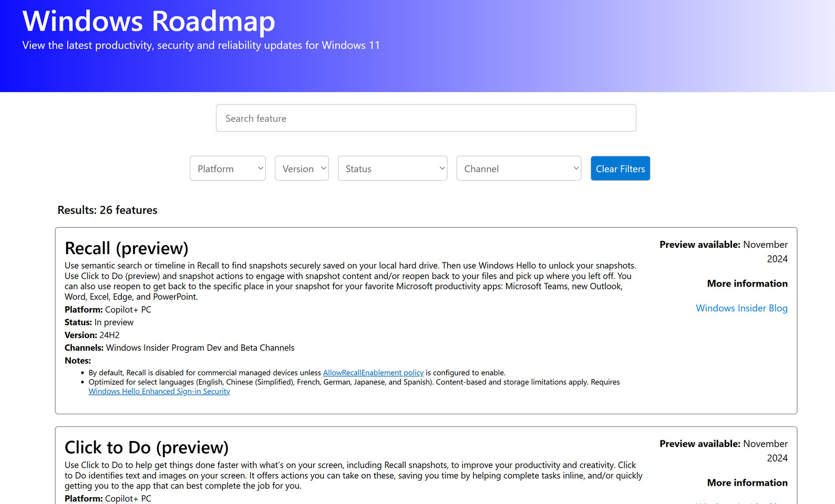Click 'More information' label in Recall card

(747, 283)
